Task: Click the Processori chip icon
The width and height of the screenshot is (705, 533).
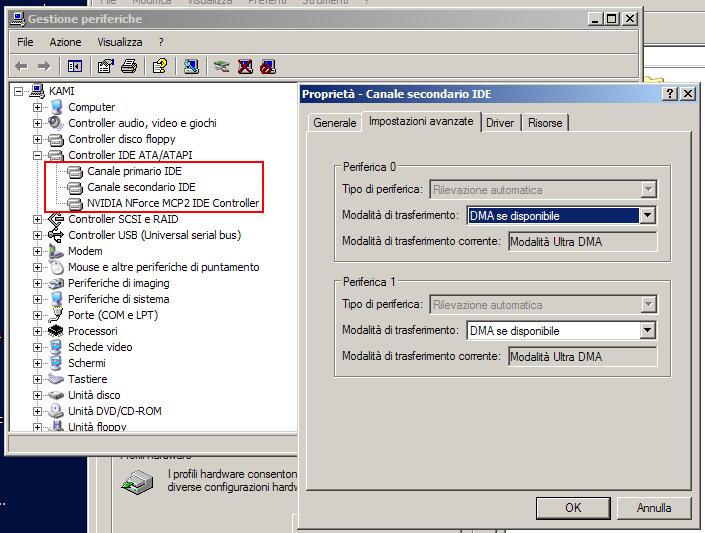Action: [56, 331]
